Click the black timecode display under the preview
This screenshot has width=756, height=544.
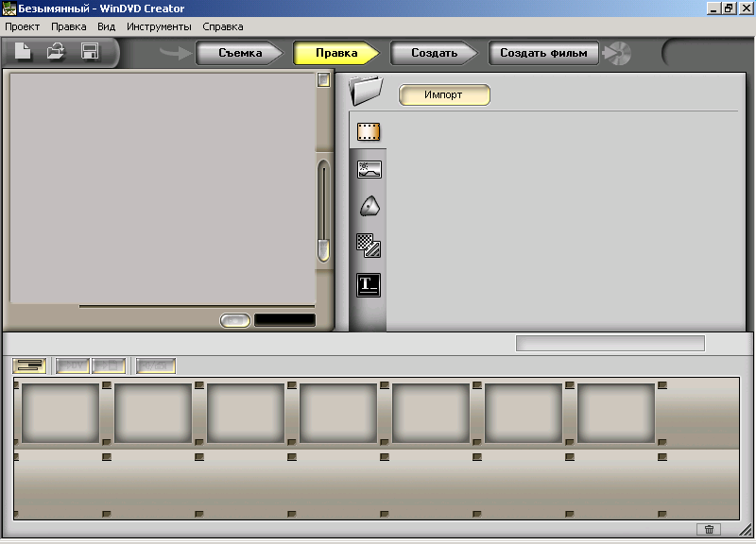click(285, 320)
